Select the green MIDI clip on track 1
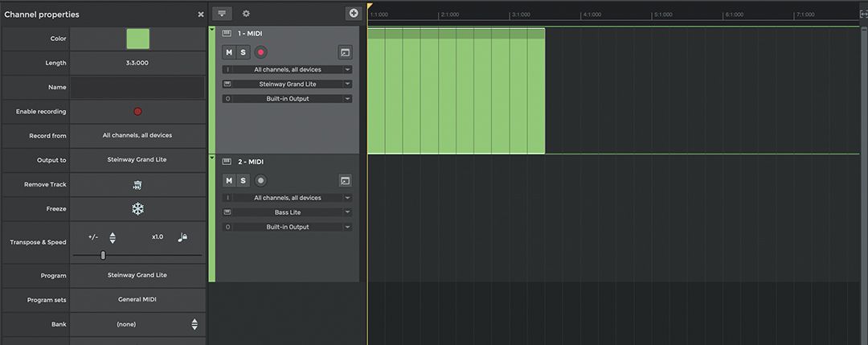 (457, 91)
